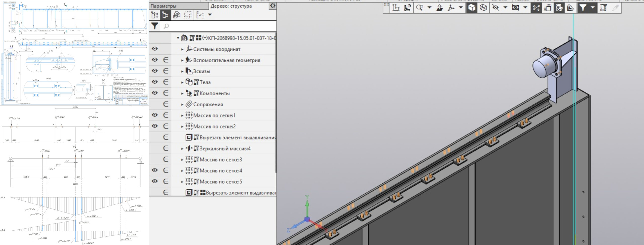Screen dimensions: 644x245
Task: Click the view toolbar grip dots handle
Action: [386, 5]
